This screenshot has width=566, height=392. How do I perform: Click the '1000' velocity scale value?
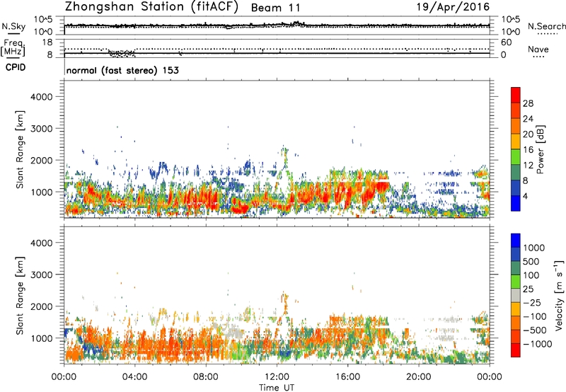[x=534, y=248]
